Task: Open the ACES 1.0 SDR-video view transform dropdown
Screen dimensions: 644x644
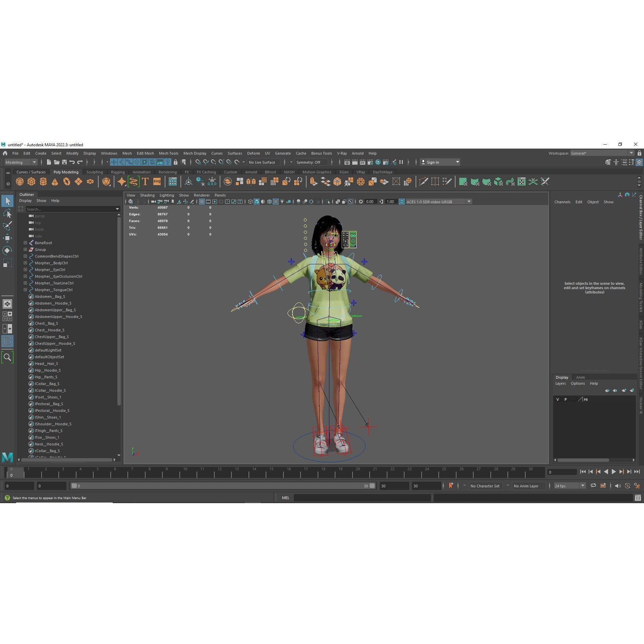Action: click(438, 202)
